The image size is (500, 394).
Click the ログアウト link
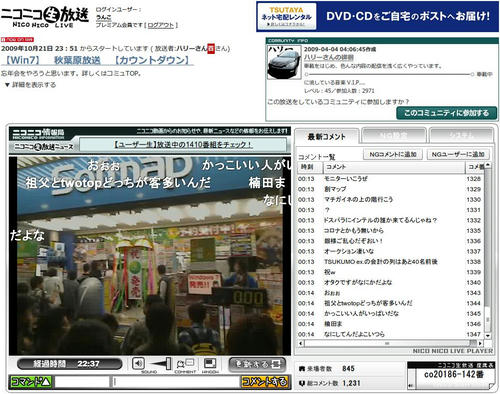[161, 25]
